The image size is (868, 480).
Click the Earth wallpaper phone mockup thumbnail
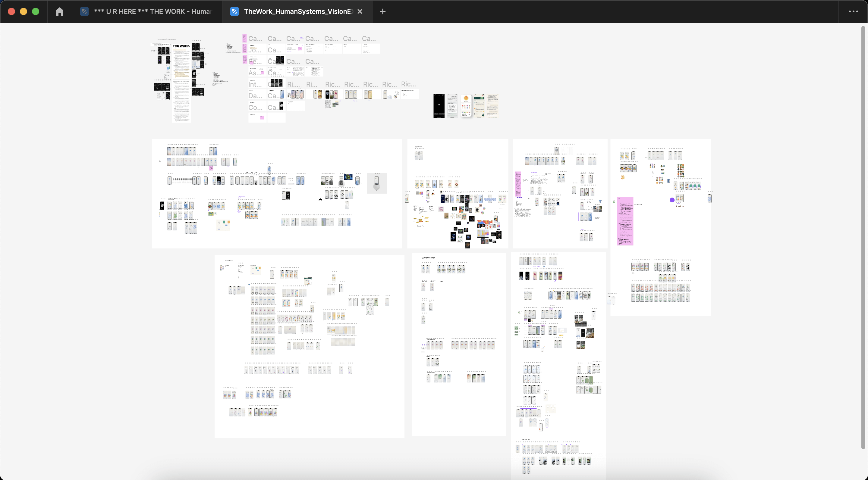[327, 95]
